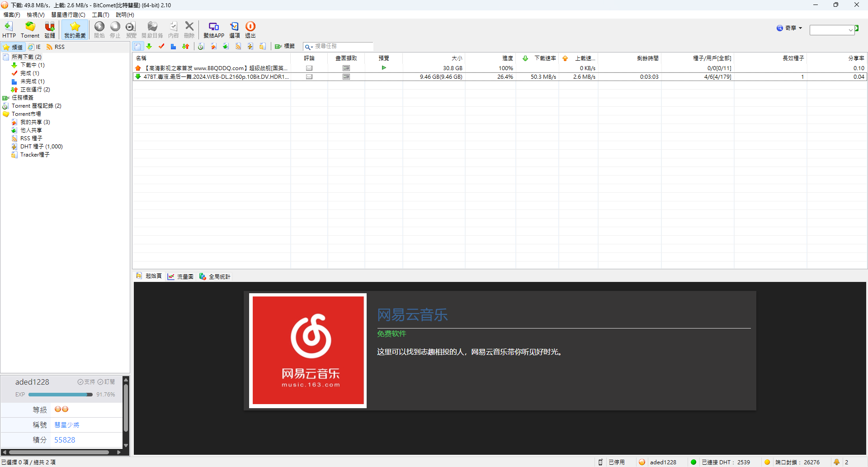This screenshot has width=868, height=467.
Task: Sort the task list by 進度 column
Action: [491, 58]
